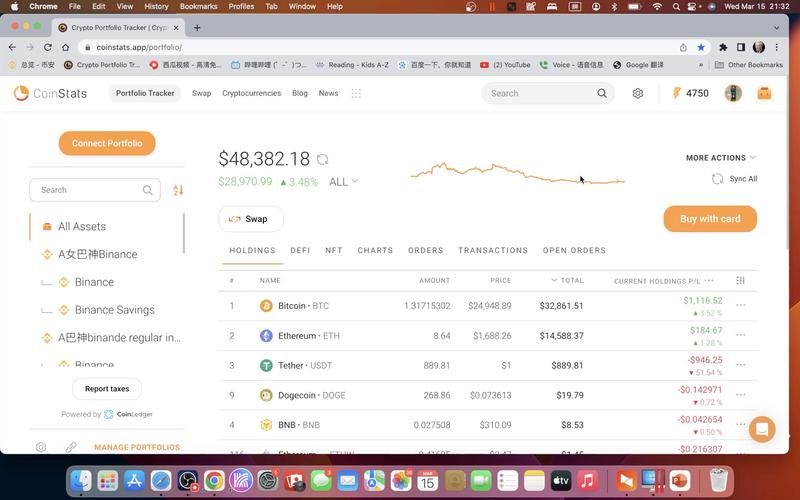800x500 pixels.
Task: Open the chat support bubble
Action: (761, 430)
